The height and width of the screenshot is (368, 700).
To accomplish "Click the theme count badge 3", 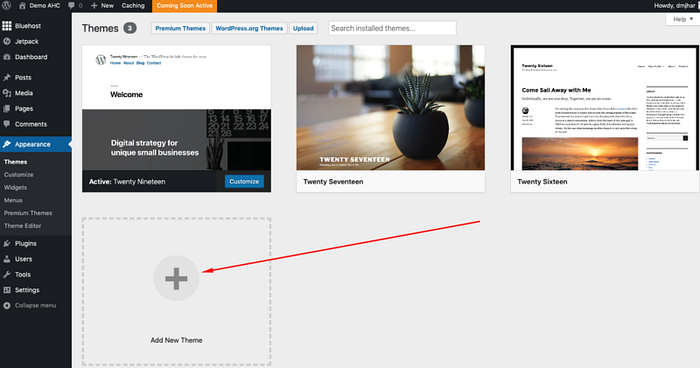I will 130,28.
